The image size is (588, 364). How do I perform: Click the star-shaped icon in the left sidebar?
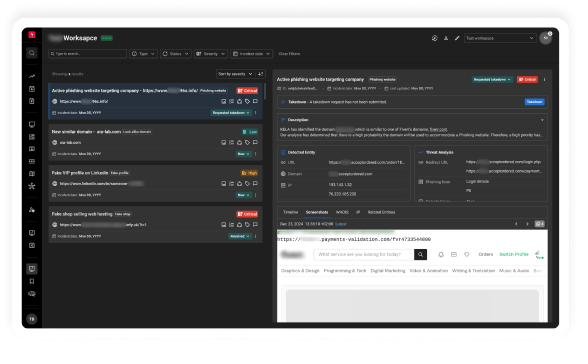click(x=32, y=186)
